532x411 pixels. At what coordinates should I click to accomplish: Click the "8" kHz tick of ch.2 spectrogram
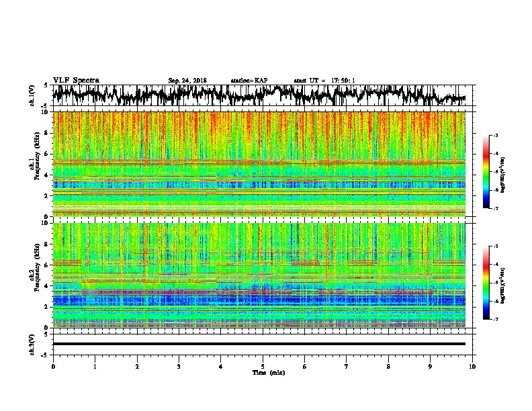click(x=47, y=244)
